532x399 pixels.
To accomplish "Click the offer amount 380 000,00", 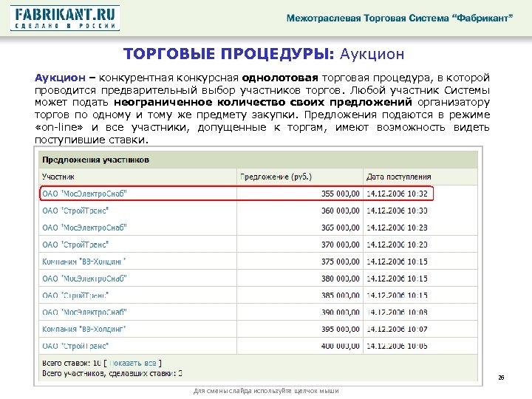I will coord(341,279).
